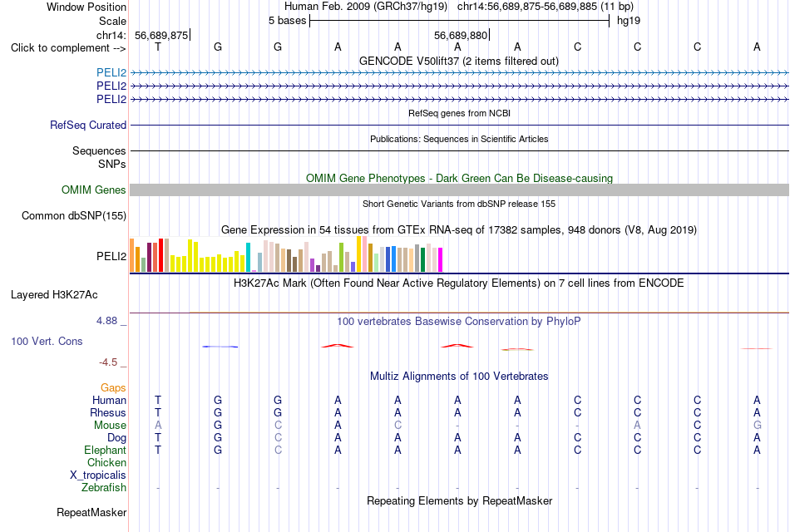Click the -4.5 PhyloP lower scale value
Image resolution: width=790 pixels, height=532 pixels.
click(x=108, y=362)
